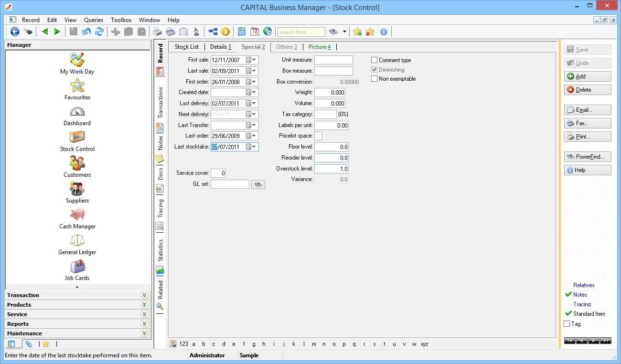
Task: Toggle the Comment type checkbox
Action: 375,60
